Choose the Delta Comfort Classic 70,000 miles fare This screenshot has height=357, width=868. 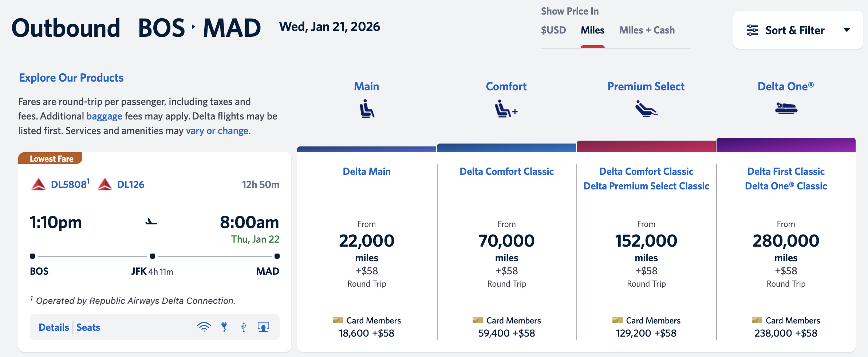506,241
